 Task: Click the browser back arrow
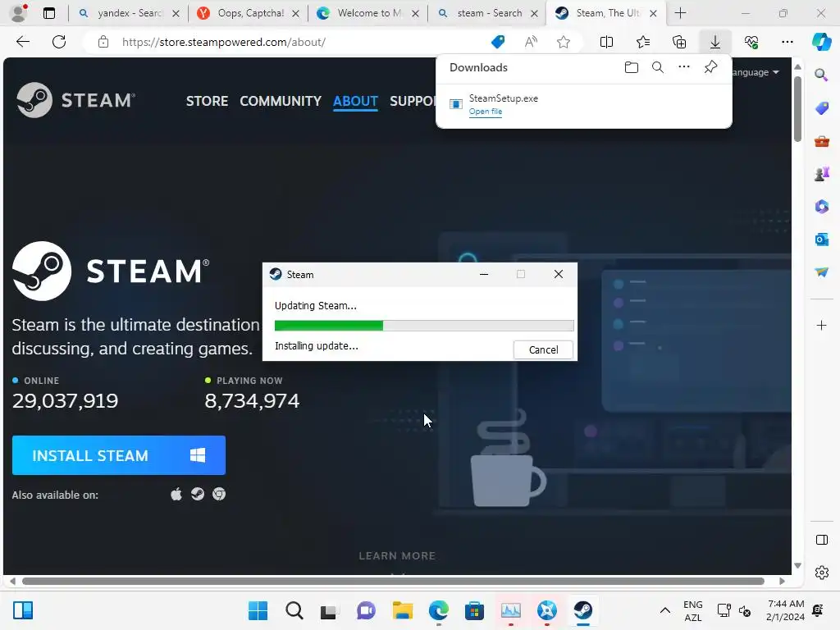(22, 42)
